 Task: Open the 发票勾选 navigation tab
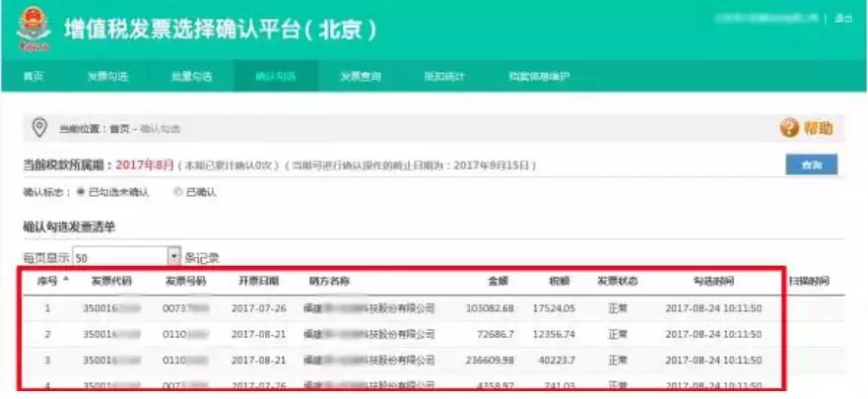click(107, 77)
